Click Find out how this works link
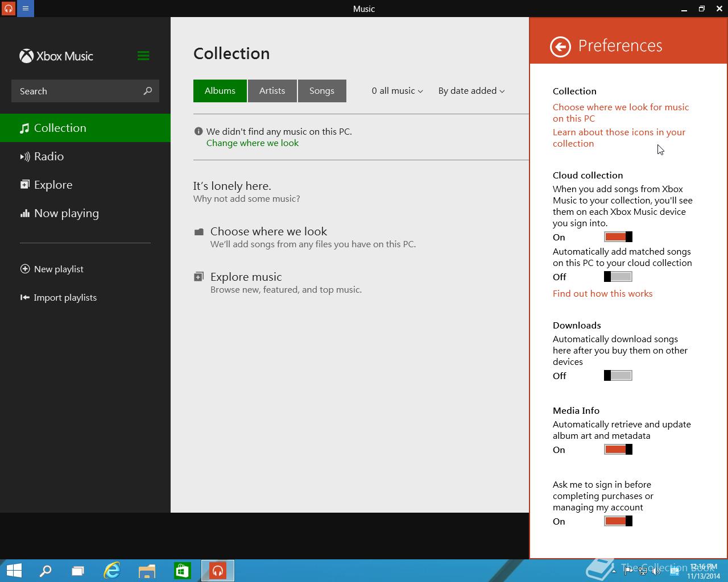Image resolution: width=728 pixels, height=582 pixels. [x=603, y=294]
